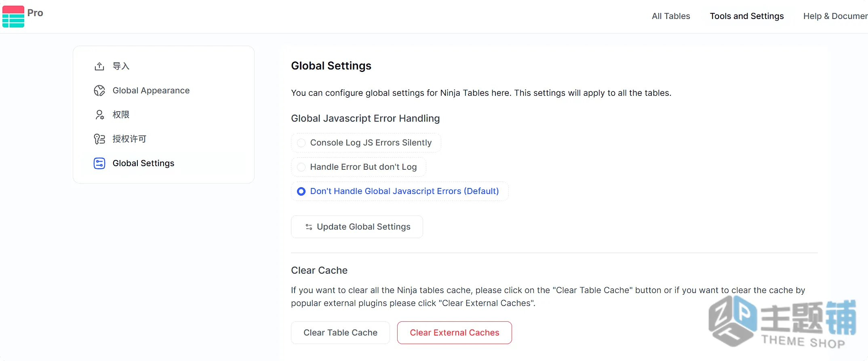This screenshot has width=868, height=361.
Task: Click the Global Settings sliders icon
Action: 99,163
